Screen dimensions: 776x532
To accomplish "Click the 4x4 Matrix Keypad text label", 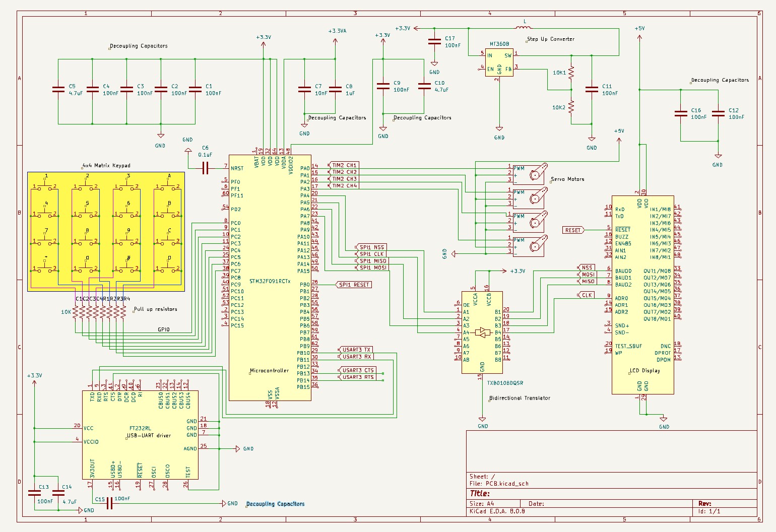I will coord(106,165).
